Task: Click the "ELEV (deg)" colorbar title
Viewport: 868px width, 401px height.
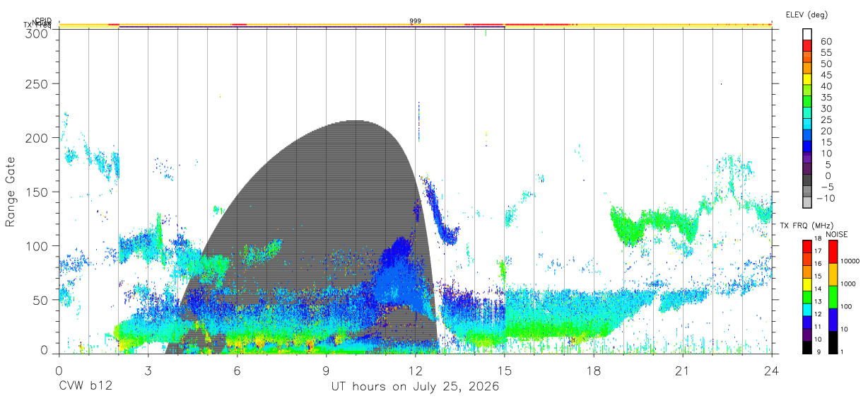Action: coord(807,15)
